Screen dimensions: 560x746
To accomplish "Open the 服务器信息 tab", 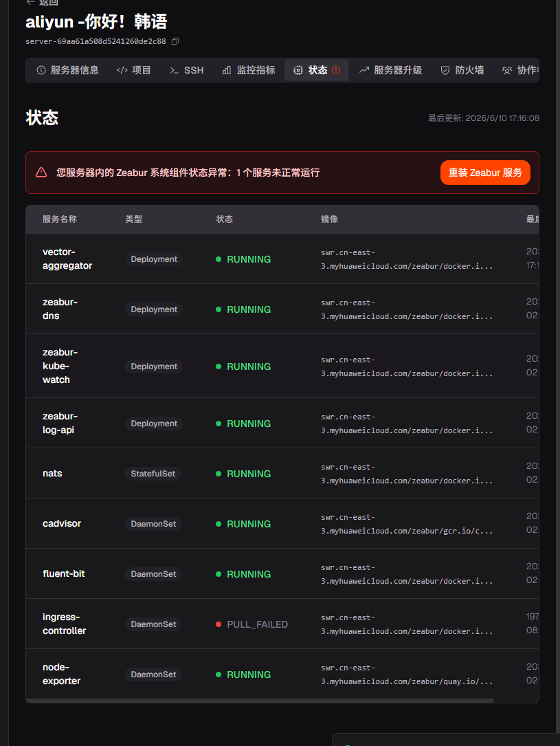I will 67,70.
